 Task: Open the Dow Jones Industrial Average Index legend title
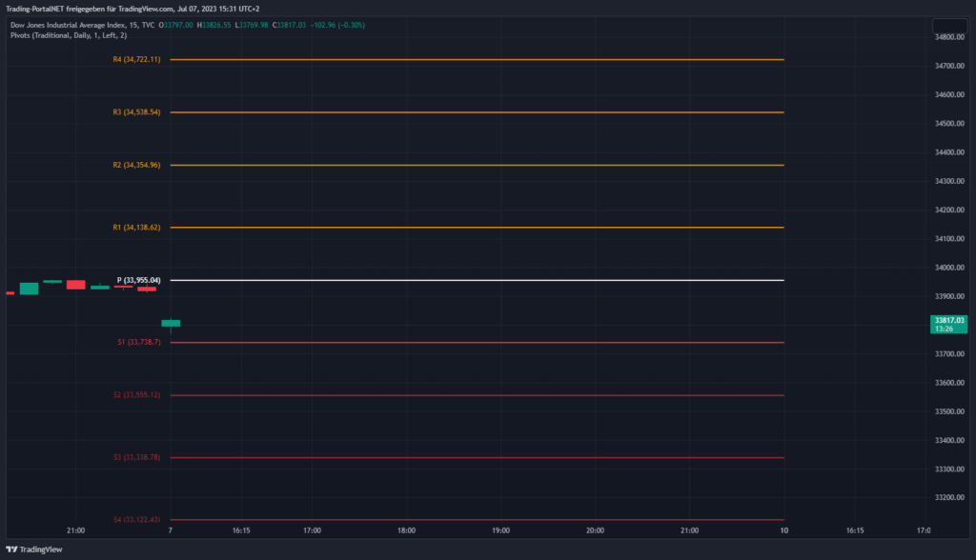(69, 25)
